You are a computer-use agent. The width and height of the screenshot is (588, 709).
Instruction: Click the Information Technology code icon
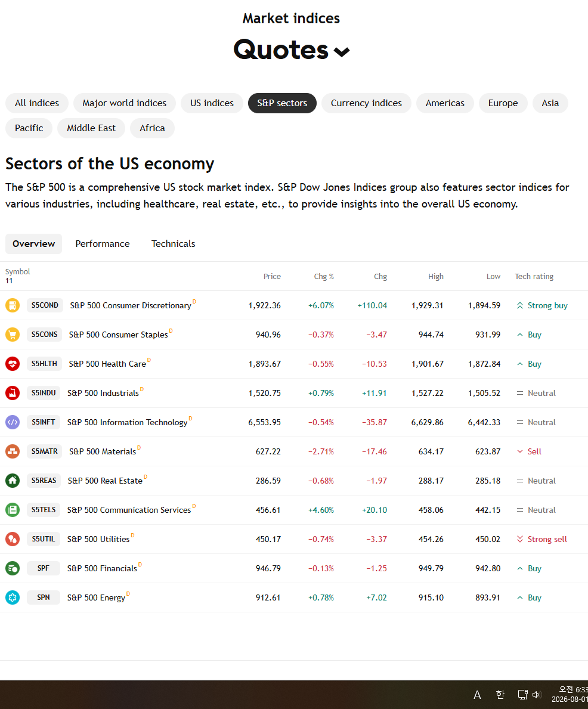pos(13,422)
